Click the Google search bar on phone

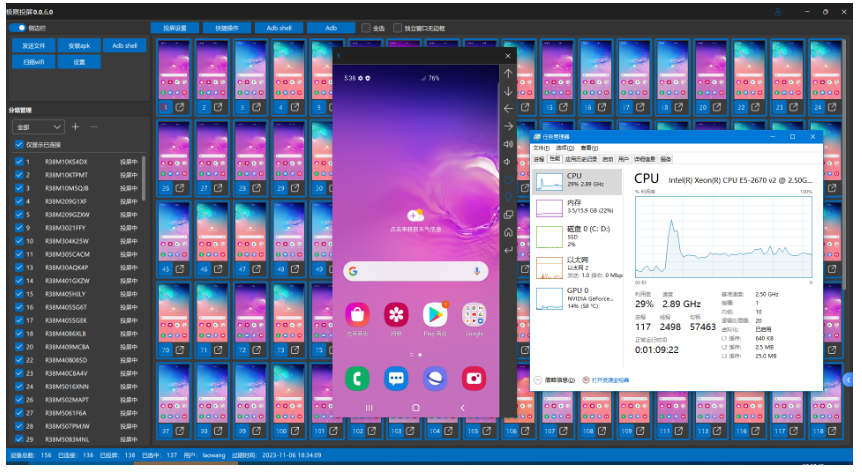[x=416, y=271]
